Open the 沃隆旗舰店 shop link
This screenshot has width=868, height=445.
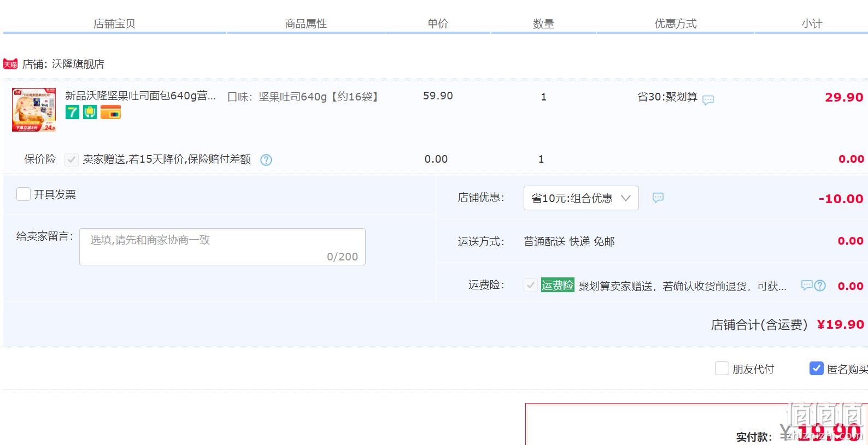78,64
